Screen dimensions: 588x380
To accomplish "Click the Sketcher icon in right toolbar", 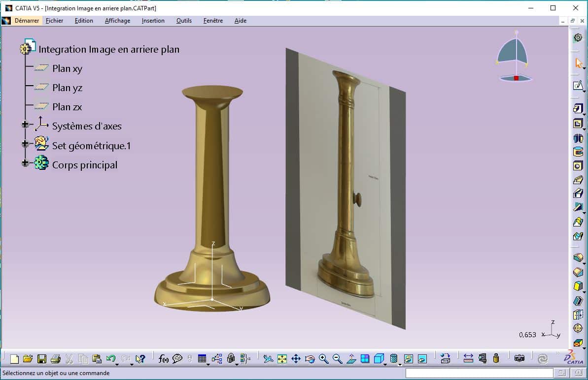I will [x=578, y=86].
